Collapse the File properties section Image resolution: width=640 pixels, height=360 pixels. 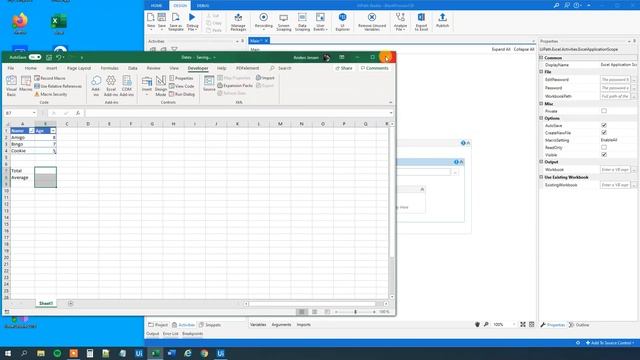click(541, 71)
